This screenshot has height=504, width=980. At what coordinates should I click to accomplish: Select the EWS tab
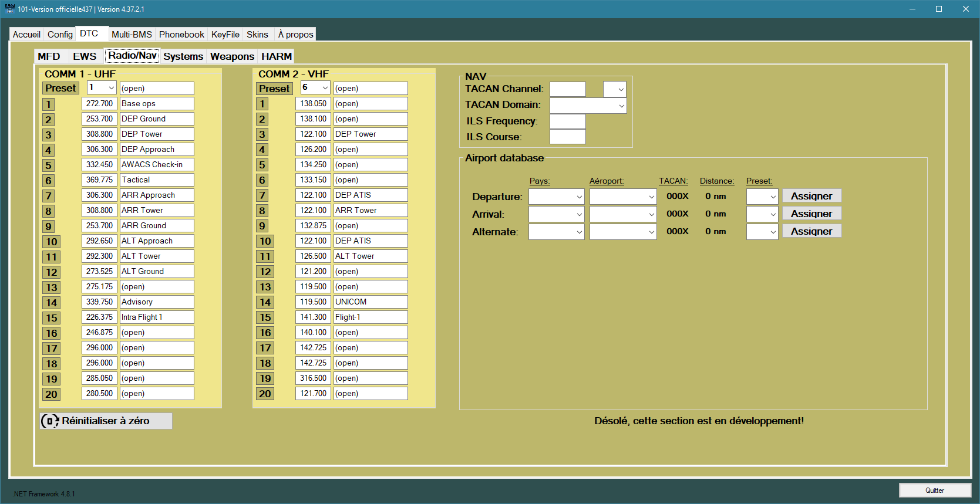coord(85,56)
